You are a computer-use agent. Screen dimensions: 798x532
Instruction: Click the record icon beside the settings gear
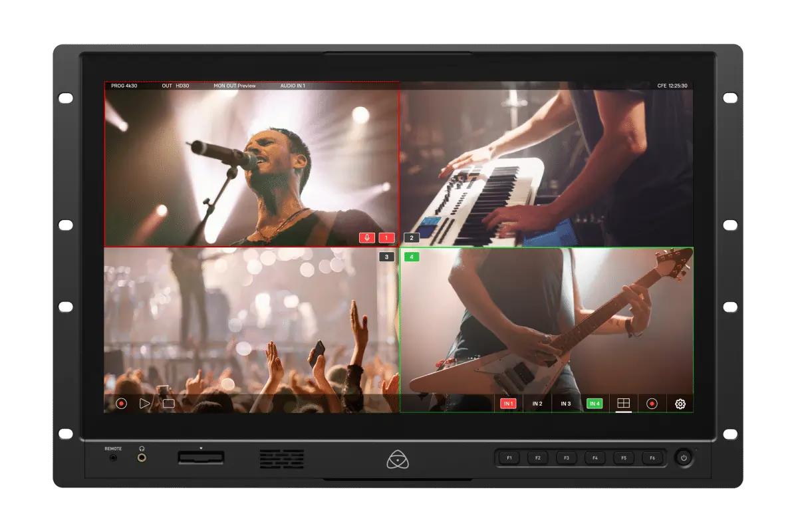652,404
